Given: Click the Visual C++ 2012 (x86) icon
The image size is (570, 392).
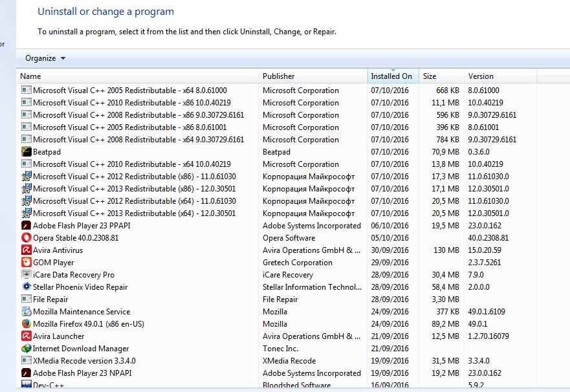Looking at the screenshot, I should [x=26, y=176].
